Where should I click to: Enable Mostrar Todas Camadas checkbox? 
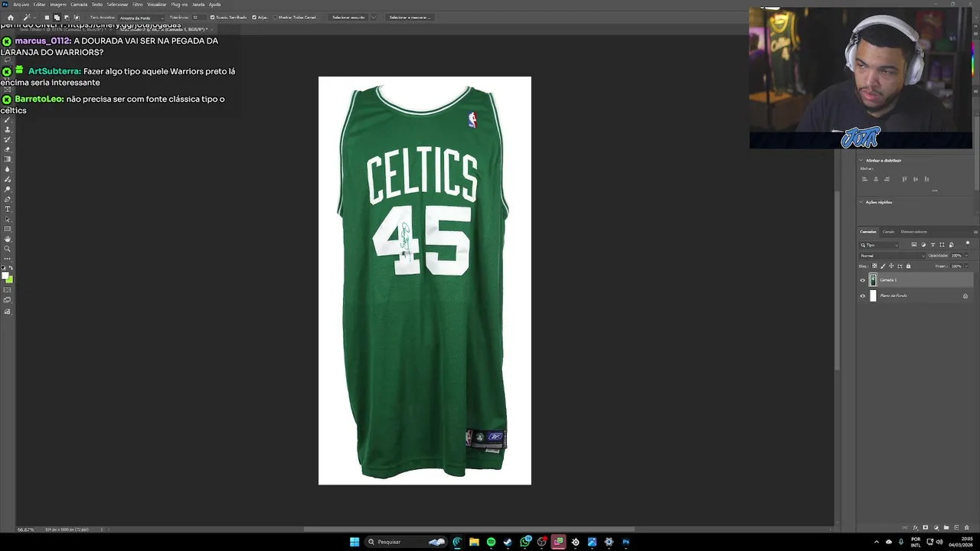(x=275, y=18)
